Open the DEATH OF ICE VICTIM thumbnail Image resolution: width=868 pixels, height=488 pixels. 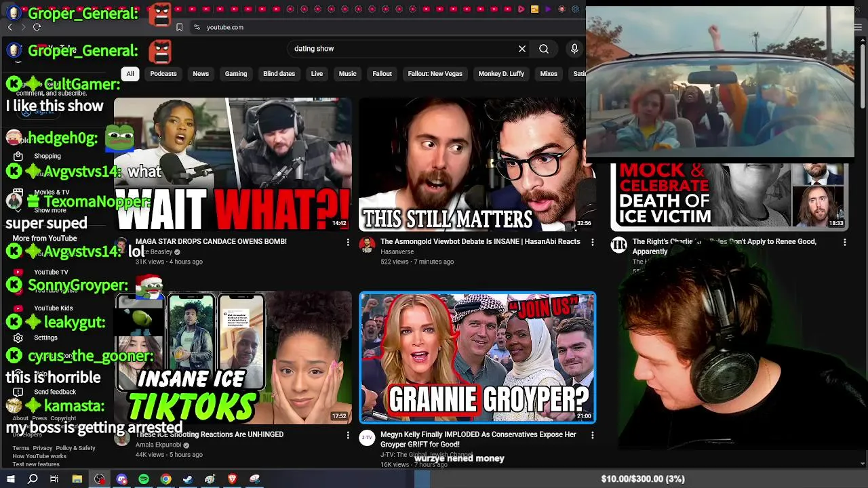[x=729, y=196]
